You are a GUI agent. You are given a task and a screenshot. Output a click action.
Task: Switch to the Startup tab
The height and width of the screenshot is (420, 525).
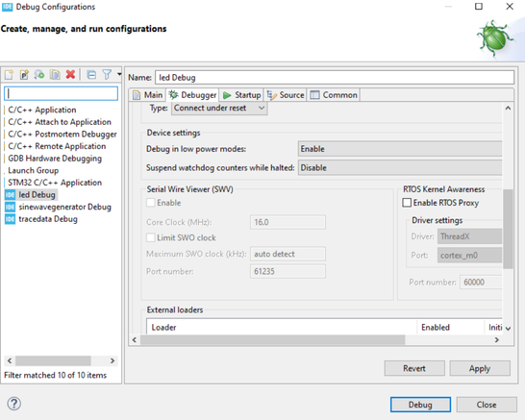pos(241,95)
